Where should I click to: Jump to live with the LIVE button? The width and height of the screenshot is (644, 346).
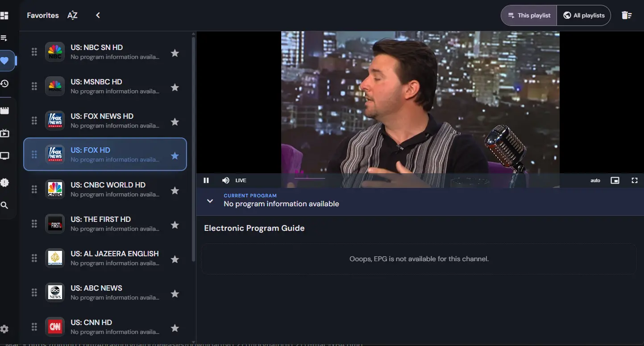coord(241,180)
